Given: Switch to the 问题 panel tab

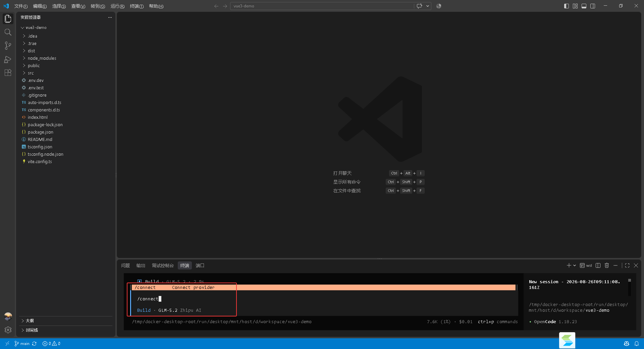Looking at the screenshot, I should 125,265.
